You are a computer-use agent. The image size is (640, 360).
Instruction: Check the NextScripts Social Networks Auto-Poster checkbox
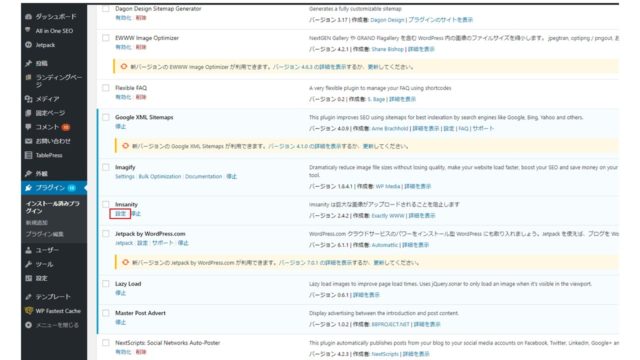106,342
